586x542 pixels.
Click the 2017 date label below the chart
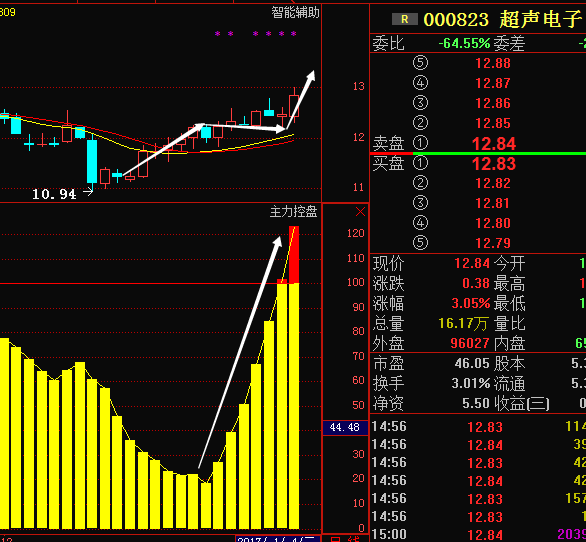tap(277, 539)
